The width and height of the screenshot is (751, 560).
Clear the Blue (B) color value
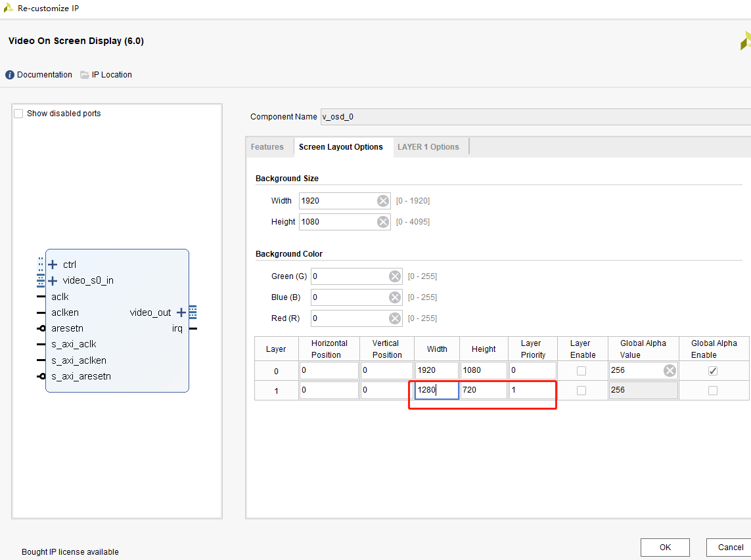(395, 297)
